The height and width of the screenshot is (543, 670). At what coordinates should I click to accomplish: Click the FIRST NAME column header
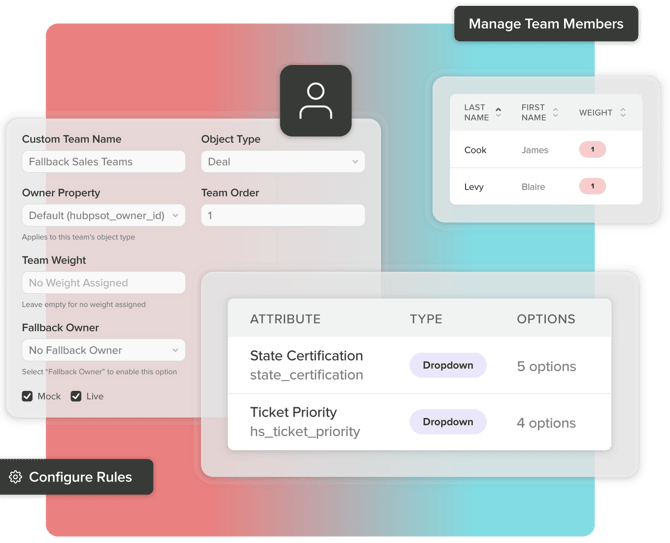(x=533, y=112)
